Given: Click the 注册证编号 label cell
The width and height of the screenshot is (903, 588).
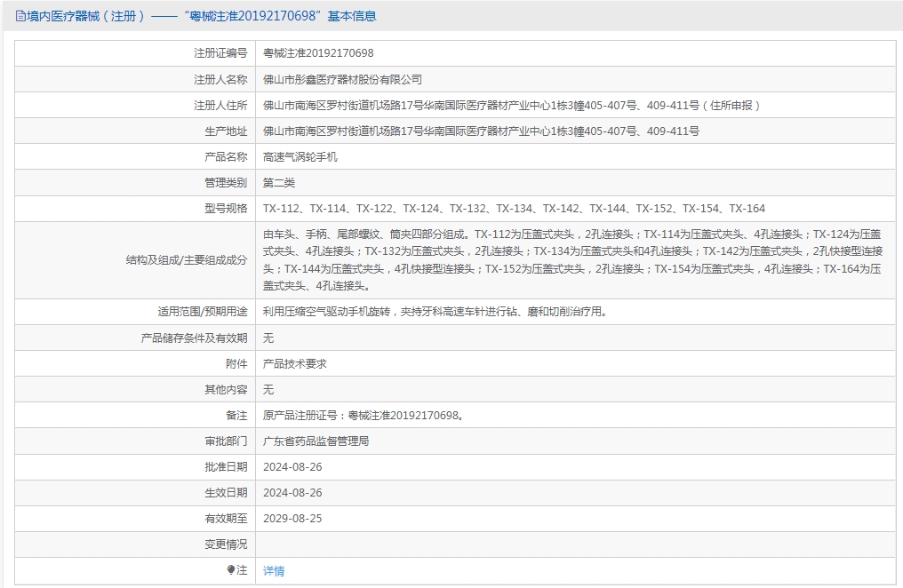Looking at the screenshot, I should [x=135, y=53].
